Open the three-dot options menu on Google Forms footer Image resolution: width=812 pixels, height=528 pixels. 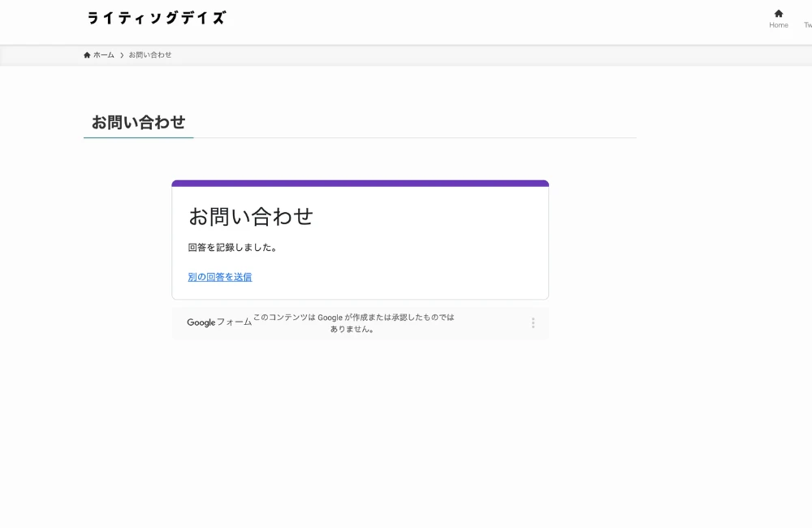tap(533, 322)
